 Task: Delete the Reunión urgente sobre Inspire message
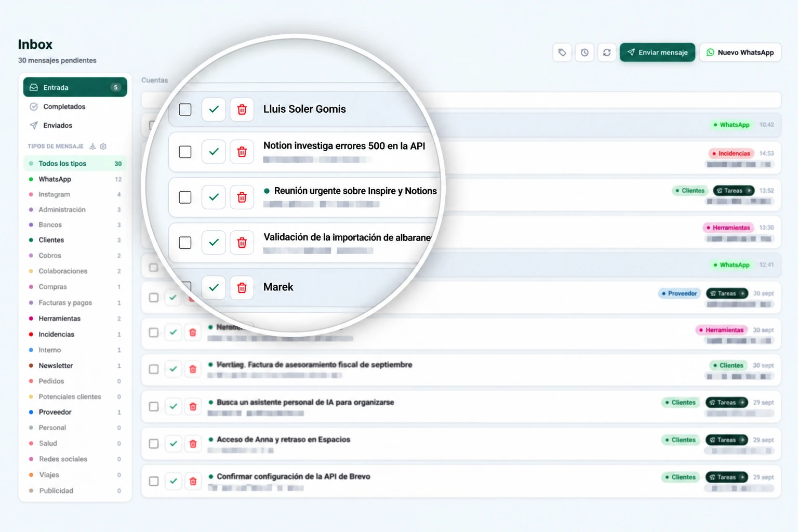click(242, 197)
